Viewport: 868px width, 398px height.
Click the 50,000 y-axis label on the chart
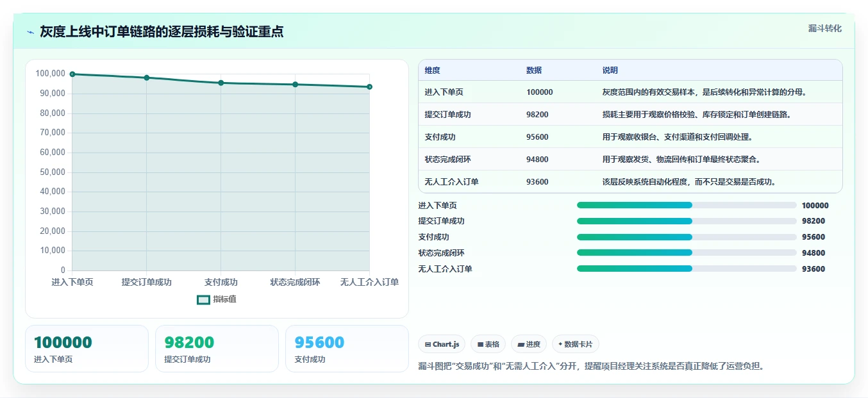(x=53, y=172)
